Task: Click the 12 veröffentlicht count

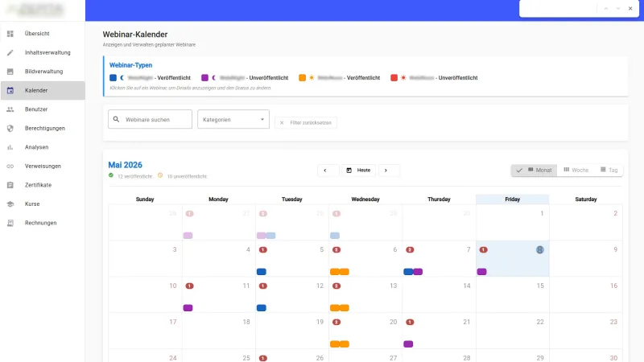Action: [x=134, y=176]
